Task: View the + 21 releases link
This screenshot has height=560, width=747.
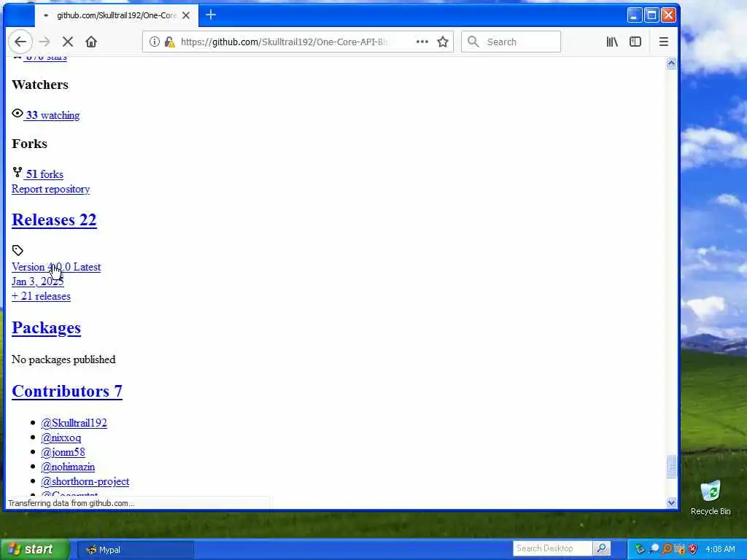Action: [41, 296]
